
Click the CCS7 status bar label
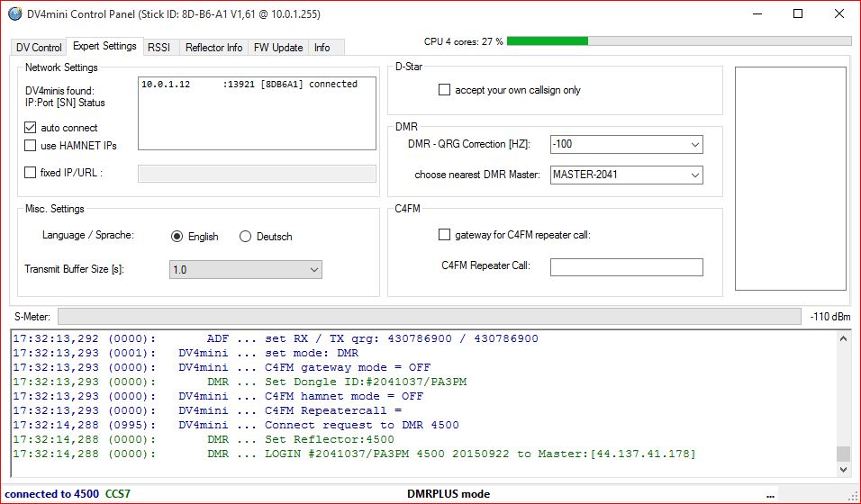coord(118,493)
